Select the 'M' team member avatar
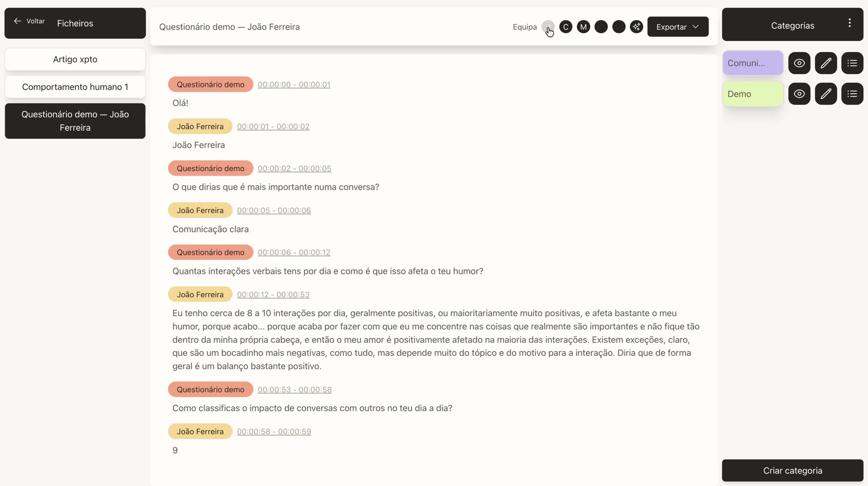 (x=583, y=27)
